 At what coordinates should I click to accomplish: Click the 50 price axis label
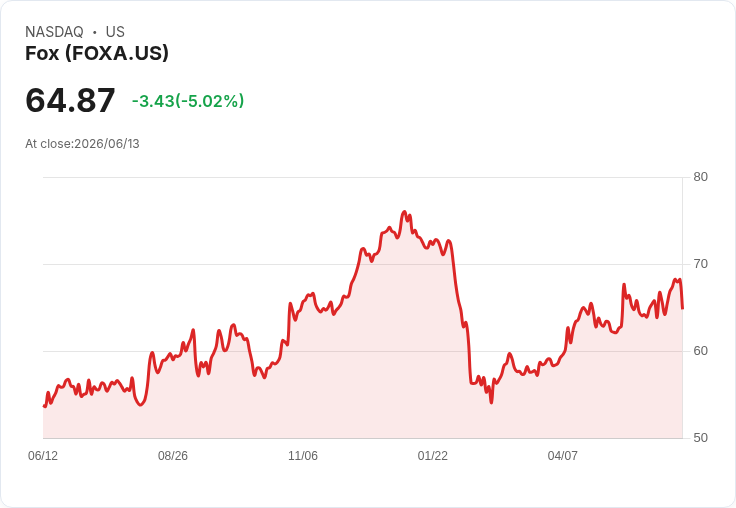click(700, 438)
